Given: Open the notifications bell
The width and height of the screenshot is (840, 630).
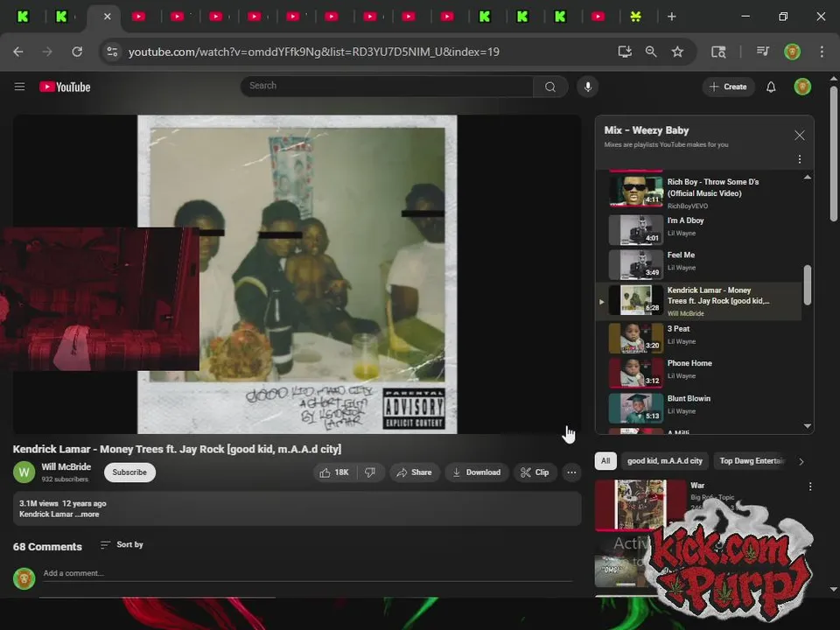Looking at the screenshot, I should pos(771,87).
